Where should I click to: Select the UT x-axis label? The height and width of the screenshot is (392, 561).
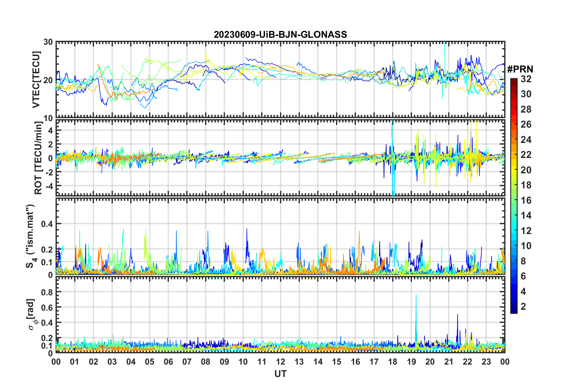tap(280, 374)
